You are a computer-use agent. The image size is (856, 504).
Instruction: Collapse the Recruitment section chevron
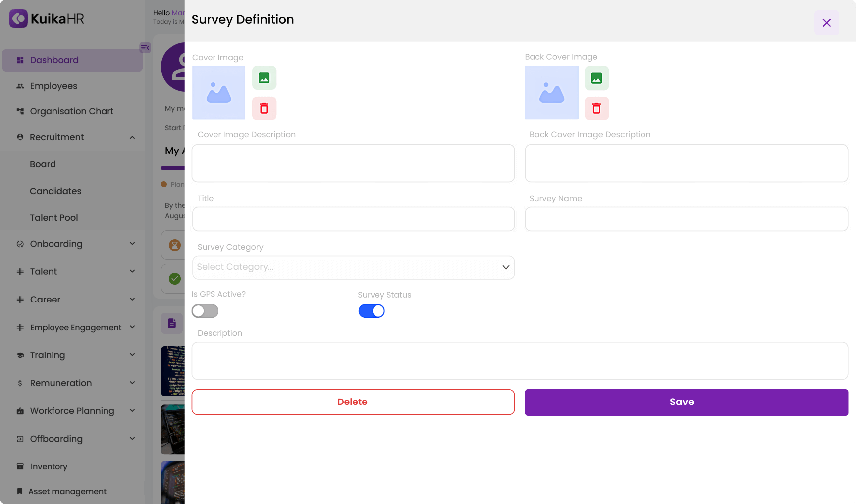point(132,137)
